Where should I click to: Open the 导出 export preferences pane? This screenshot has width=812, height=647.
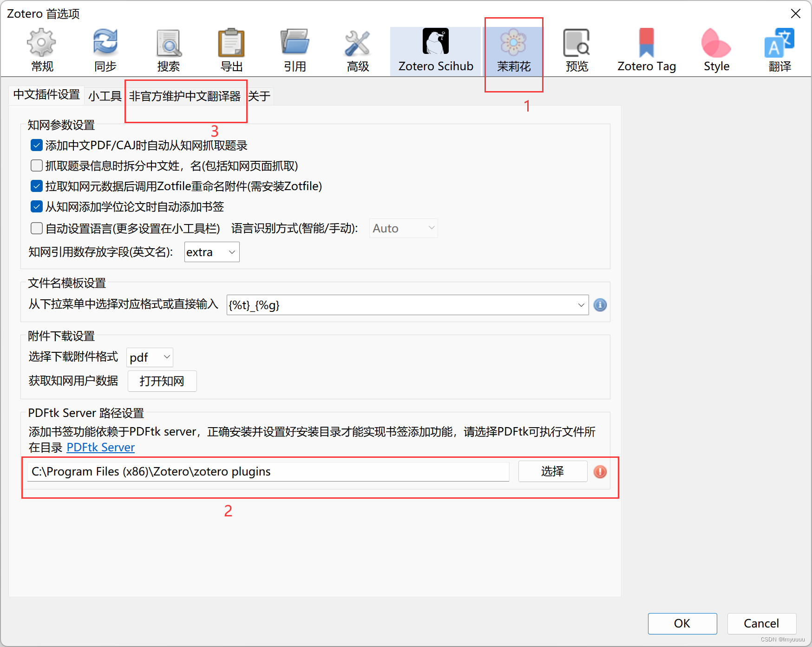point(231,50)
